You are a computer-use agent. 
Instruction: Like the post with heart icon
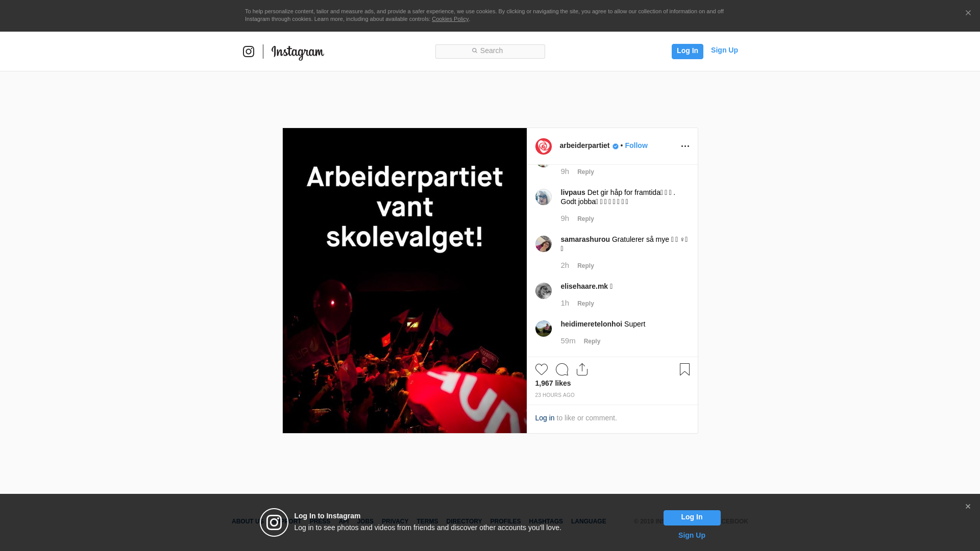542,369
